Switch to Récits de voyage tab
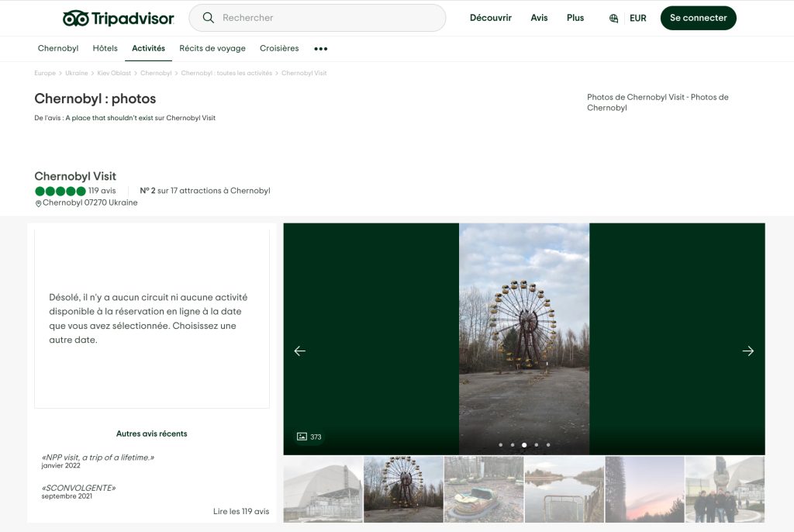 point(212,48)
